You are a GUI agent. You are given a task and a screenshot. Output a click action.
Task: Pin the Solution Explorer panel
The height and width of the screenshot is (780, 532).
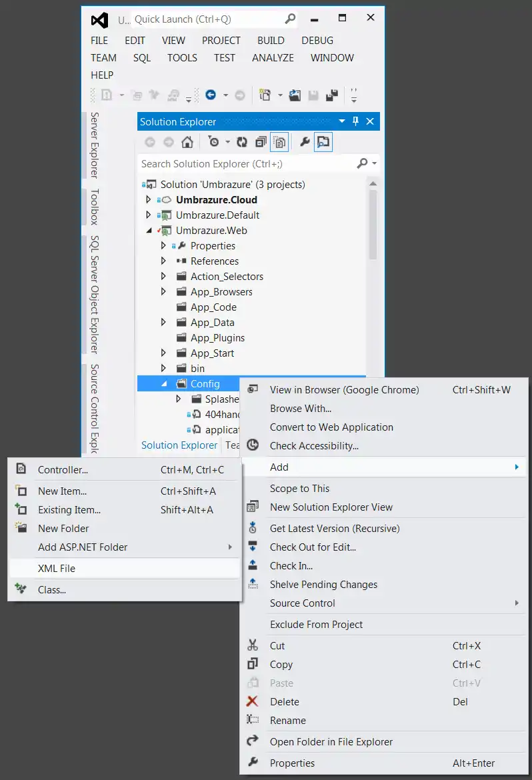point(355,121)
